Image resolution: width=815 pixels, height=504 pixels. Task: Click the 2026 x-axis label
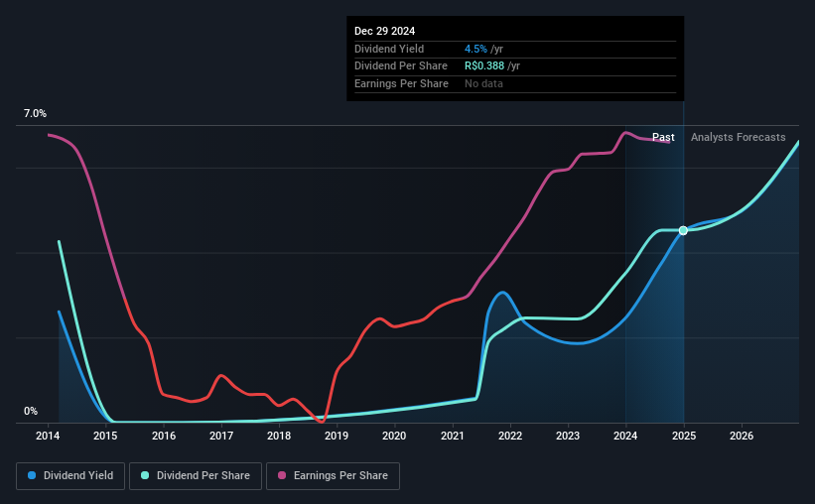pos(742,436)
